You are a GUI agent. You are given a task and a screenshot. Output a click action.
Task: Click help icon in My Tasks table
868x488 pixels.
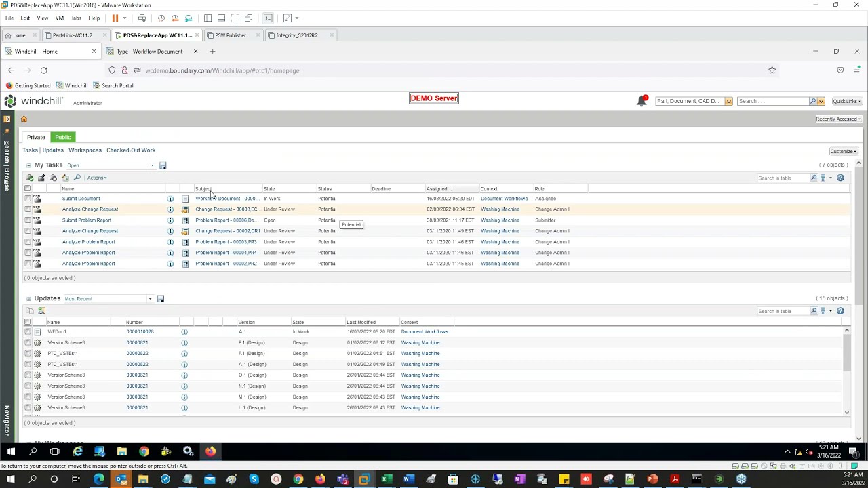[x=840, y=178]
